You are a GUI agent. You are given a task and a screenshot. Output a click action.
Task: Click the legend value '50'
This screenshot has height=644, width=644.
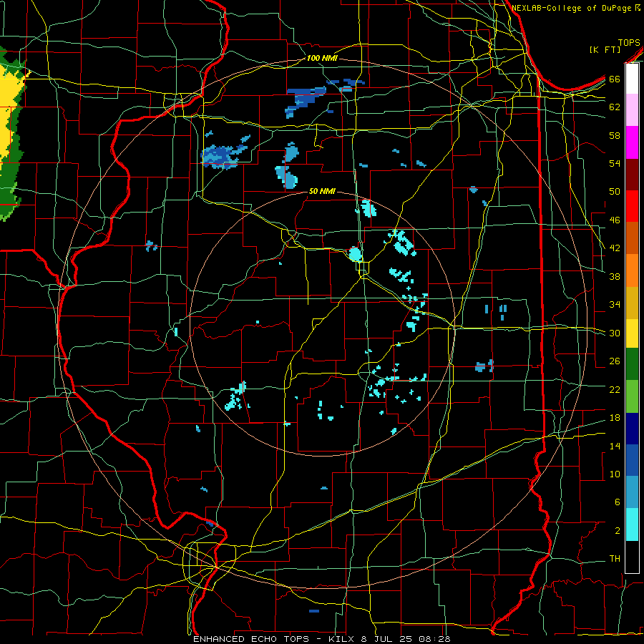tap(615, 191)
